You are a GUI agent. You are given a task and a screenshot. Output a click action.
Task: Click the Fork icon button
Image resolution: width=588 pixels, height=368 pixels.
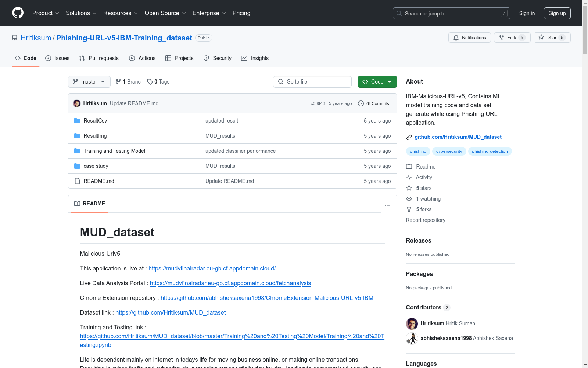(512, 38)
